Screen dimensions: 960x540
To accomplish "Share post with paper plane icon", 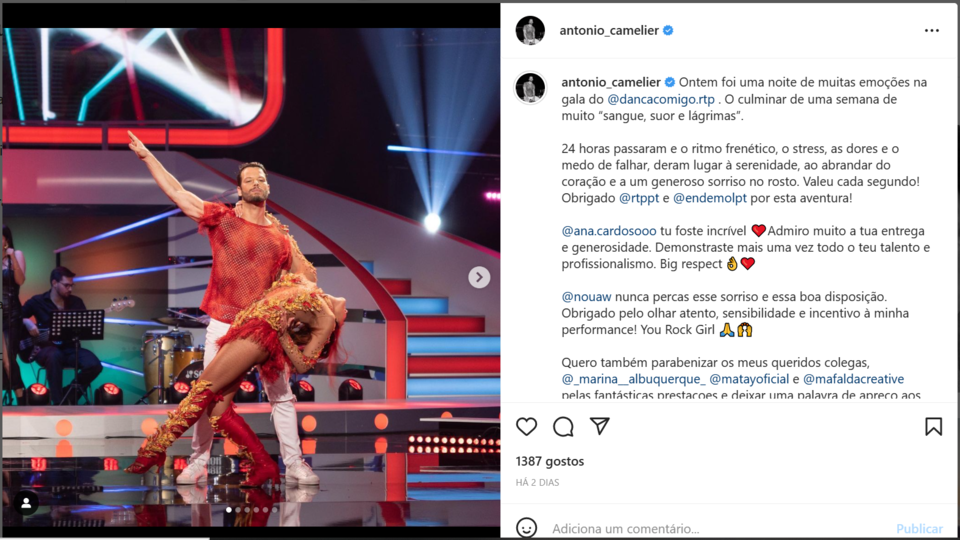I will [599, 426].
